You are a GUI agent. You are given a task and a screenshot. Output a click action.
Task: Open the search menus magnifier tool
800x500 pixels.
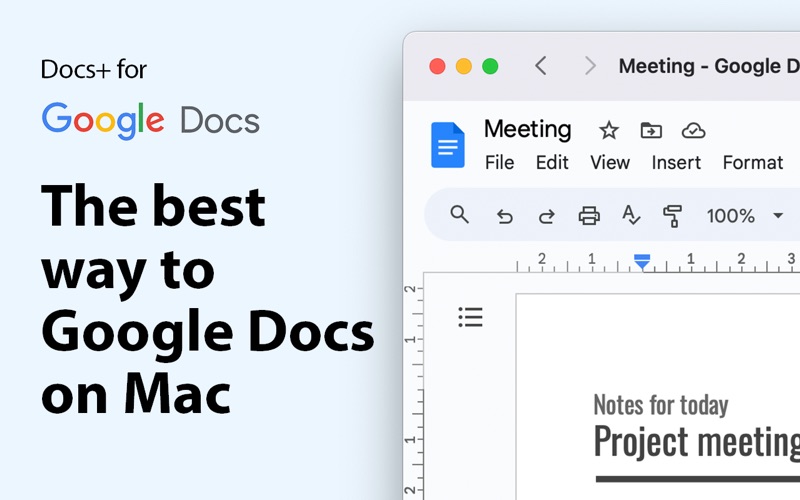click(459, 215)
